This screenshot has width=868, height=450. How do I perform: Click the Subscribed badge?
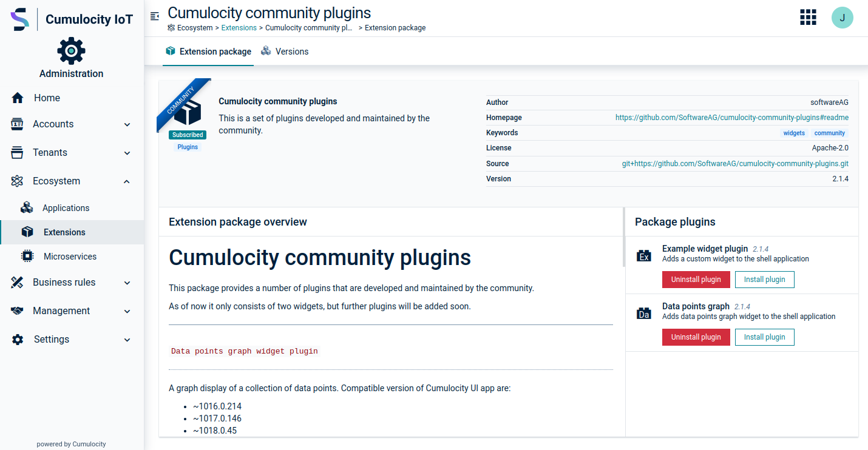[188, 135]
